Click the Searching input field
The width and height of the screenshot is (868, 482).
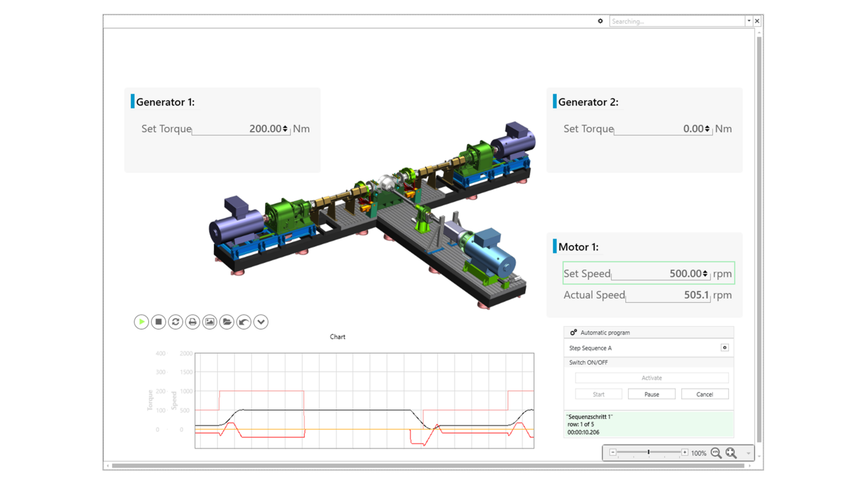(675, 21)
